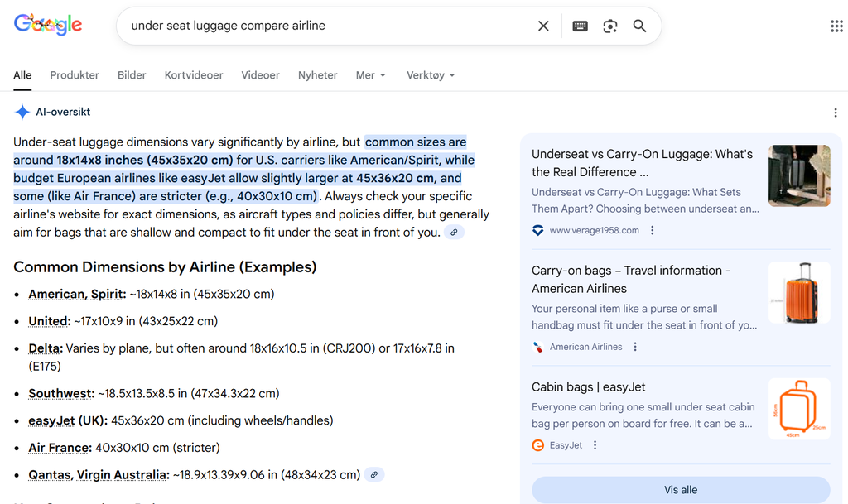Click the orange suitcase thumbnail
This screenshot has width=848, height=504.
pos(798,292)
